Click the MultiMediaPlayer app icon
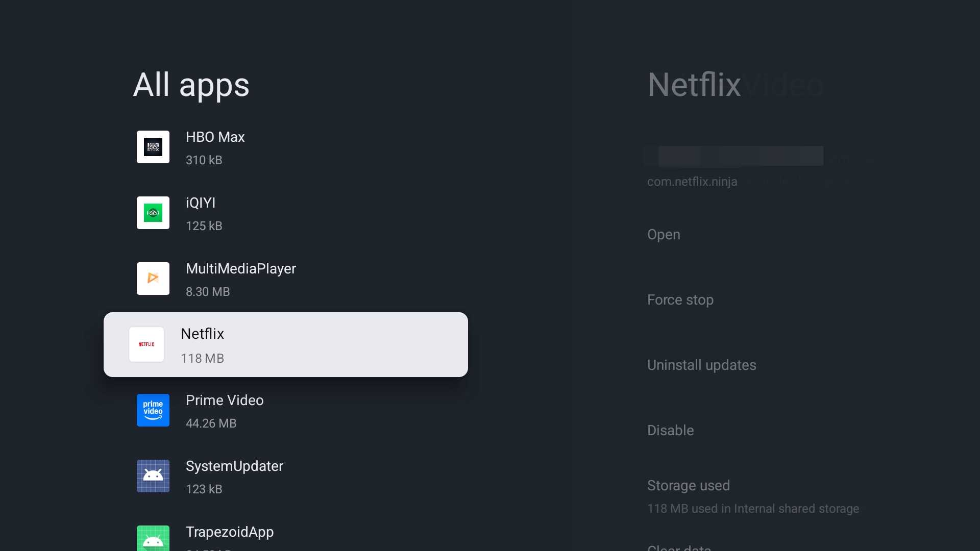 point(153,279)
